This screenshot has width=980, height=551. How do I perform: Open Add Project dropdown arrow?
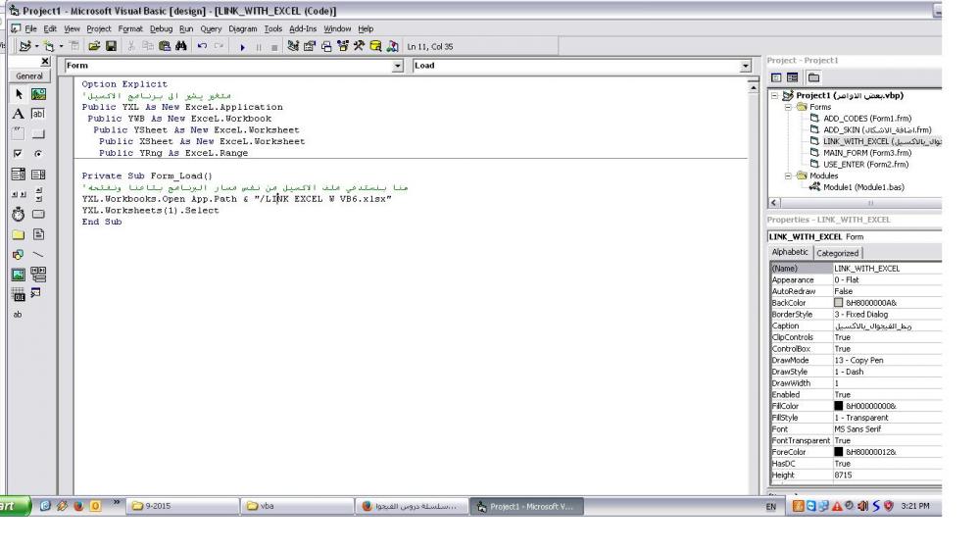[36, 46]
